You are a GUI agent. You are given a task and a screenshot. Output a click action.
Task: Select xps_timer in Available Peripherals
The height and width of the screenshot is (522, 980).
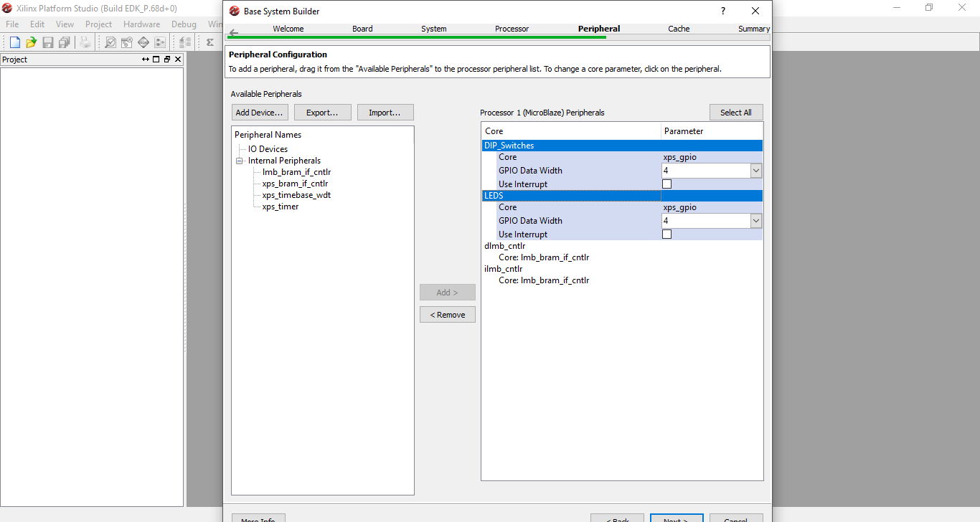point(281,207)
